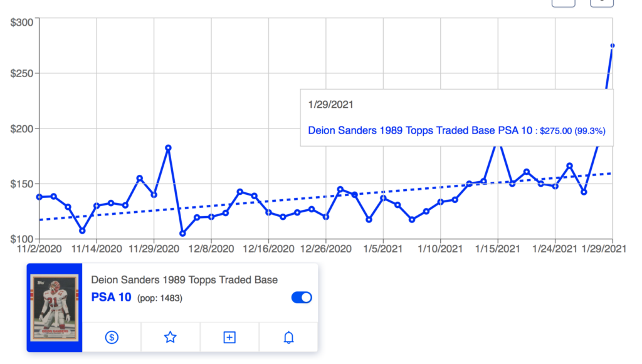Viewport: 642px width, 364px height.
Task: Click the "1/10/2021" x-axis date label
Action: (441, 249)
